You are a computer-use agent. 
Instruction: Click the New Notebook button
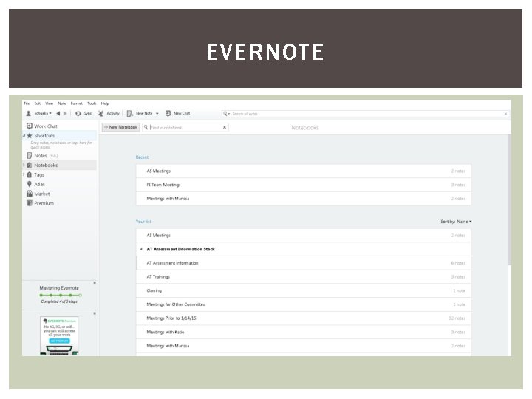tap(120, 127)
